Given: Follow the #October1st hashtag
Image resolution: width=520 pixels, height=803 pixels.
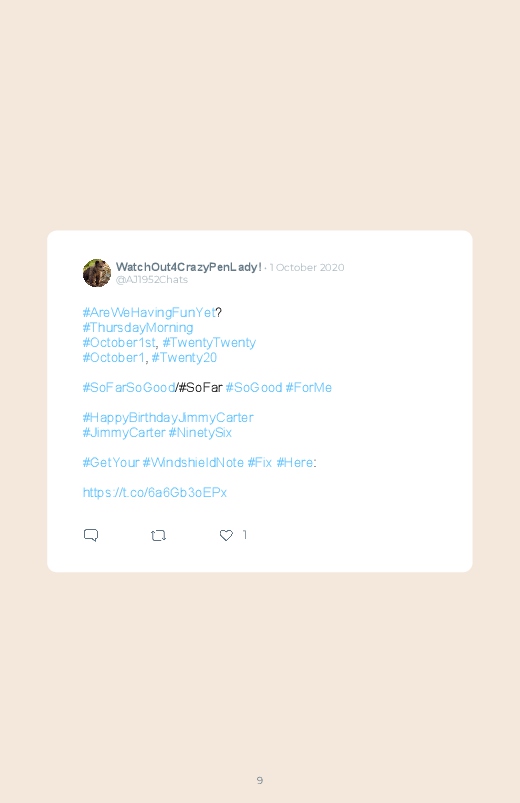Looking at the screenshot, I should click(119, 342).
